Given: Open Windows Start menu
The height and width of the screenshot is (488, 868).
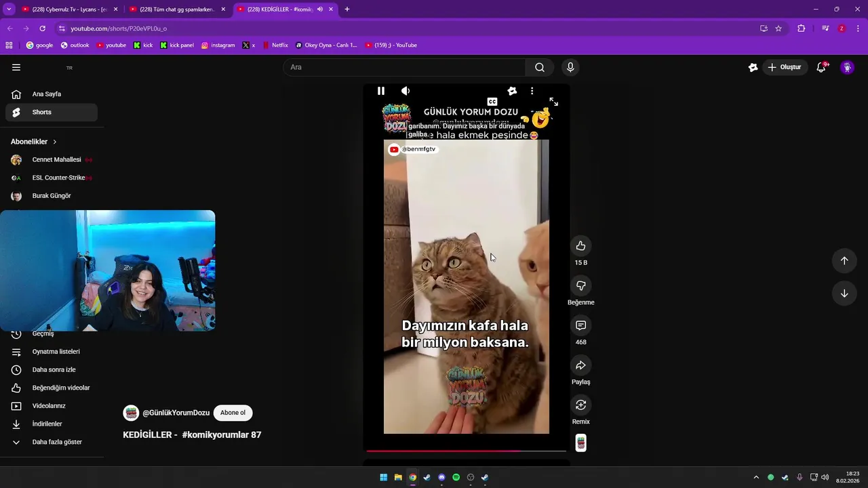Looking at the screenshot, I should click(383, 477).
